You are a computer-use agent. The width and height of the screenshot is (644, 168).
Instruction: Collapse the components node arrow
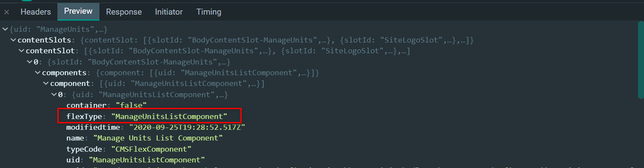(38, 73)
